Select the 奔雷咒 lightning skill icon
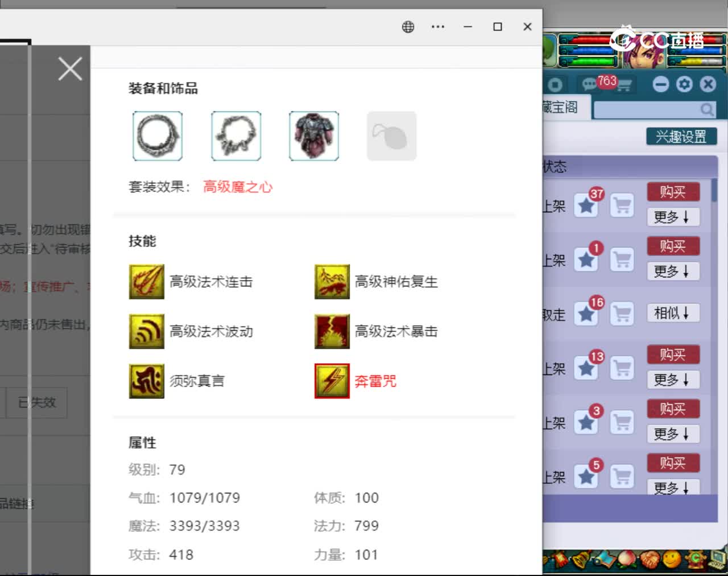 coord(332,381)
